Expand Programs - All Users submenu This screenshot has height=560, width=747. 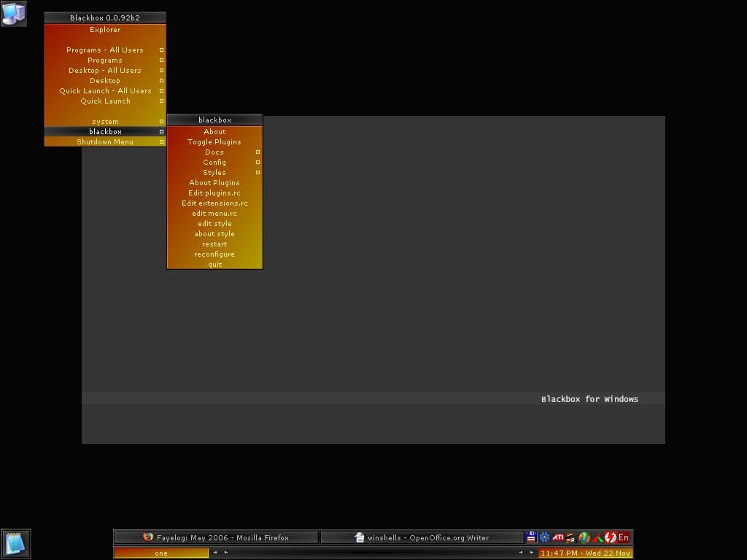[105, 50]
